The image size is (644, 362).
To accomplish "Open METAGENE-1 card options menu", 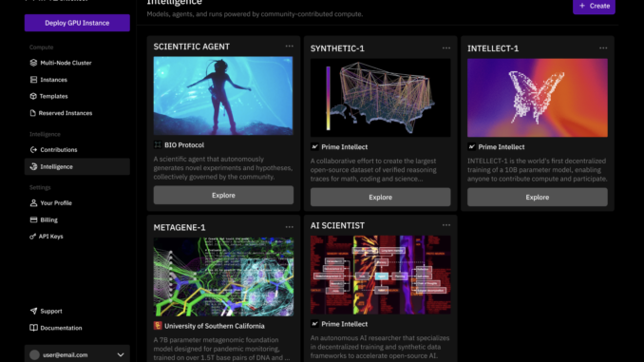I will point(290,227).
